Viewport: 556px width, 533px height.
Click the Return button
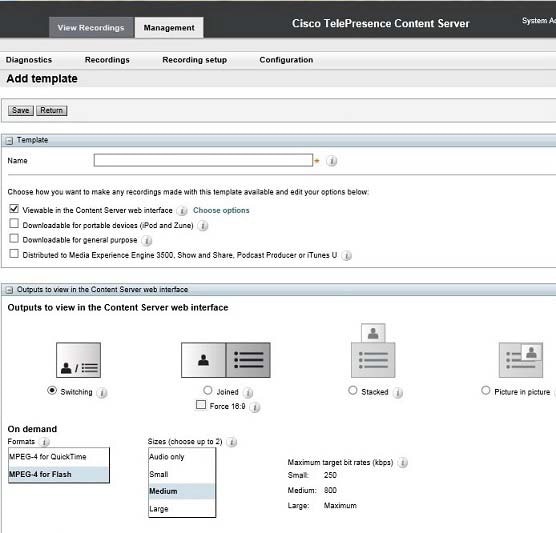click(x=51, y=111)
